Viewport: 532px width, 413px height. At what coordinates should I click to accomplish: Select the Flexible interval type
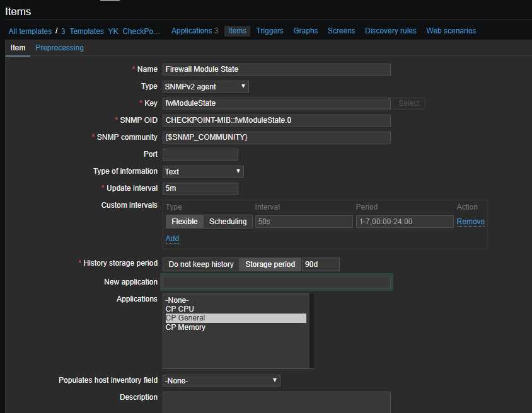click(185, 222)
